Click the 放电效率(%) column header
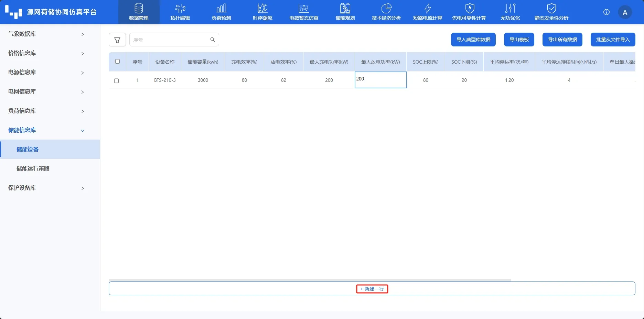The width and height of the screenshot is (644, 319). pyautogui.click(x=283, y=62)
